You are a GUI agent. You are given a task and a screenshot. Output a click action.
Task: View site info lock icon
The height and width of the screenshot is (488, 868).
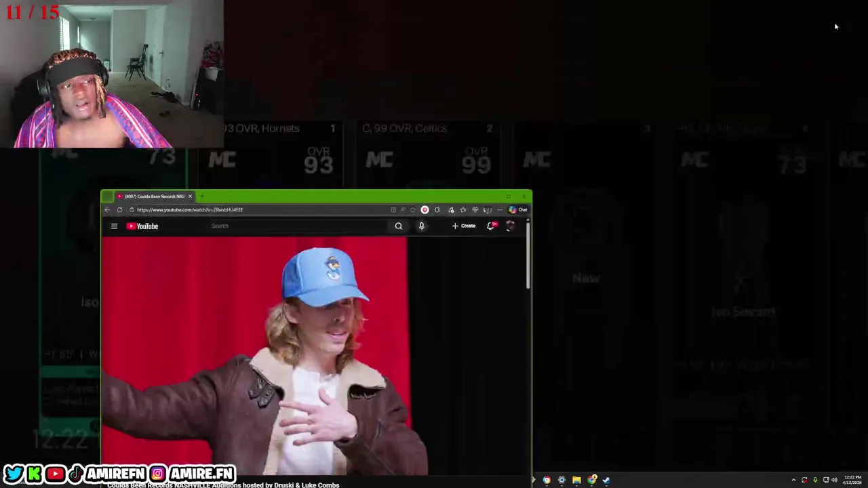(132, 209)
